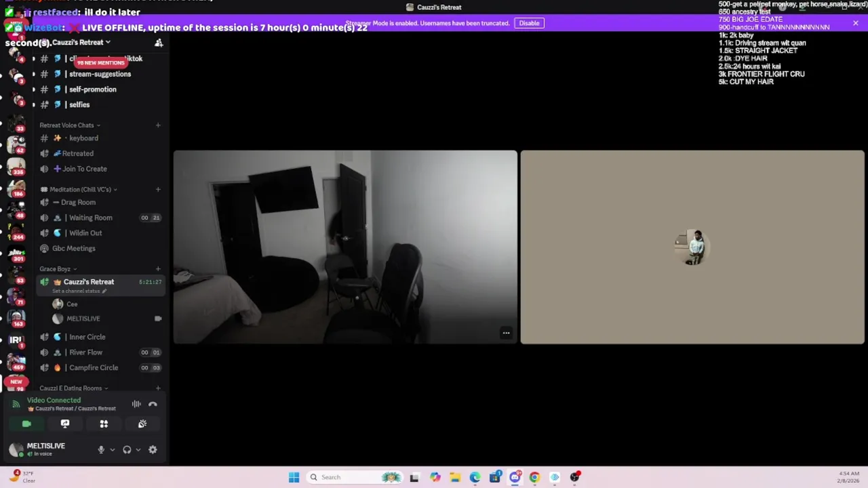The height and width of the screenshot is (488, 868).
Task: Jump to 98 New Mentions pill
Action: (100, 63)
